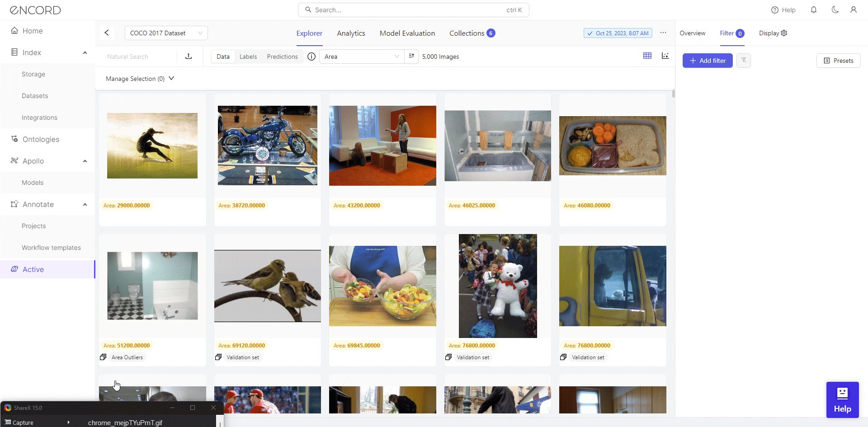Click the embeddings info icon beside Predictions
Viewport: 868px width, 427px height.
(x=311, y=56)
